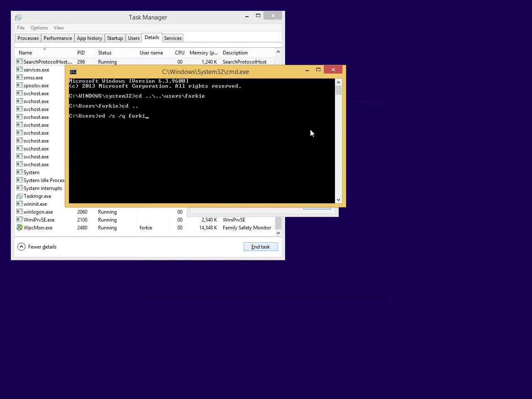Select the spoolsv.exe process icon

tap(19, 86)
